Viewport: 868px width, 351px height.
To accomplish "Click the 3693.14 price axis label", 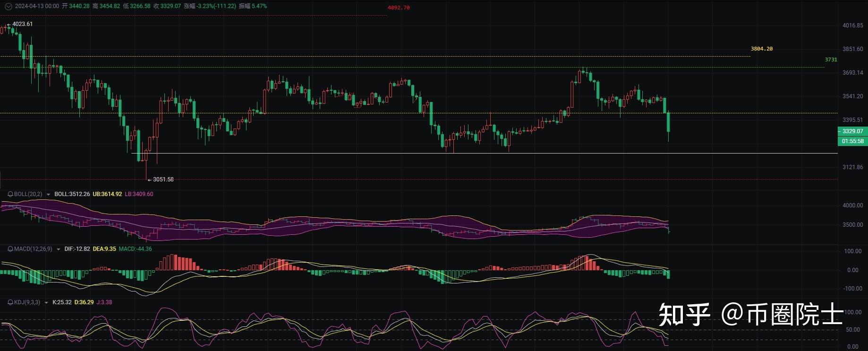I will point(853,73).
